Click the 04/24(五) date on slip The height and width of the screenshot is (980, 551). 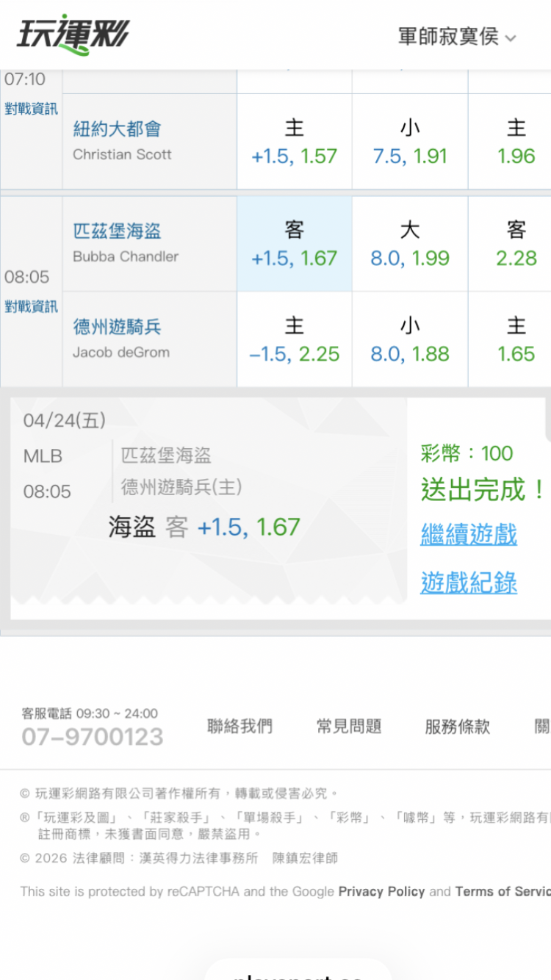(65, 420)
